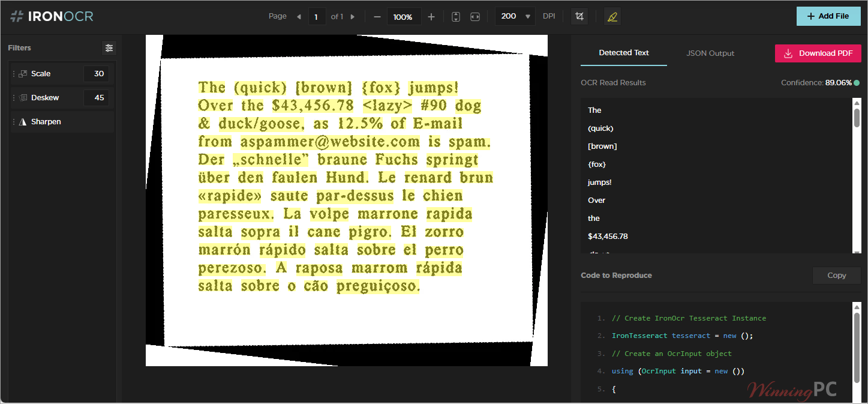Click the DPI label
Viewport: 868px width, 404px height.
549,16
